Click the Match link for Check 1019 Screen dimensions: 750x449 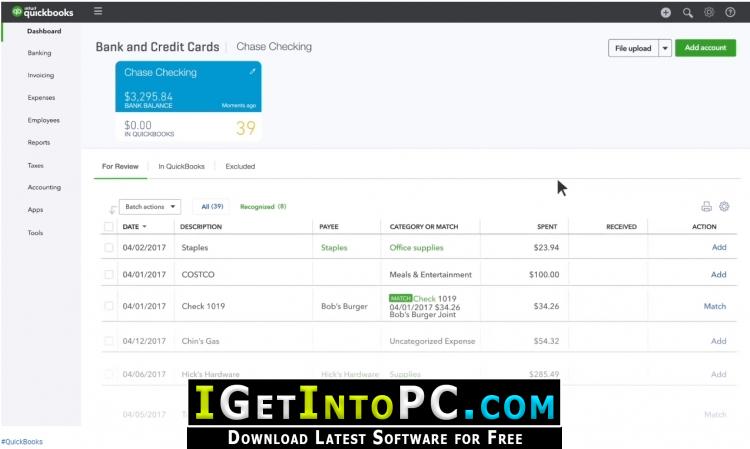click(x=715, y=306)
